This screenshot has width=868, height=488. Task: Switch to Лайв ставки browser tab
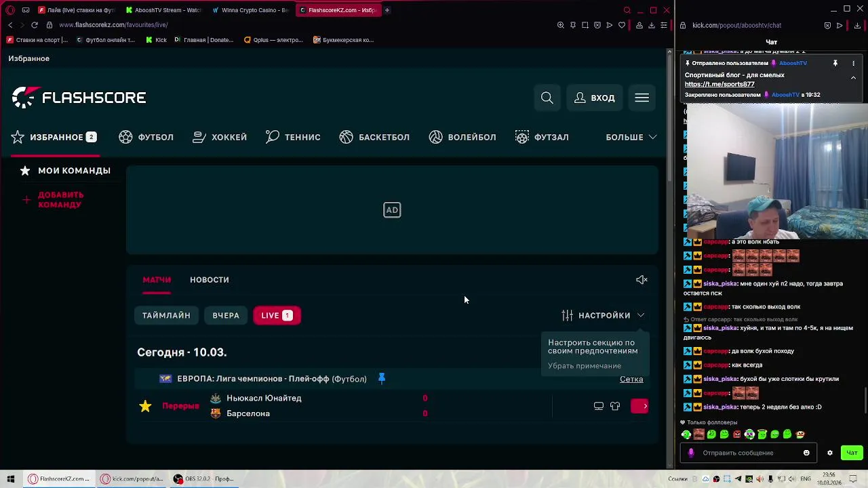pos(77,10)
